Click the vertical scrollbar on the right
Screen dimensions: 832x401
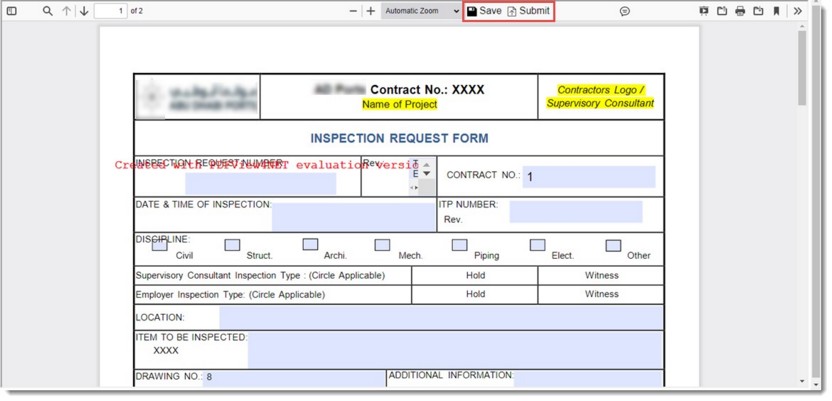pos(802,70)
